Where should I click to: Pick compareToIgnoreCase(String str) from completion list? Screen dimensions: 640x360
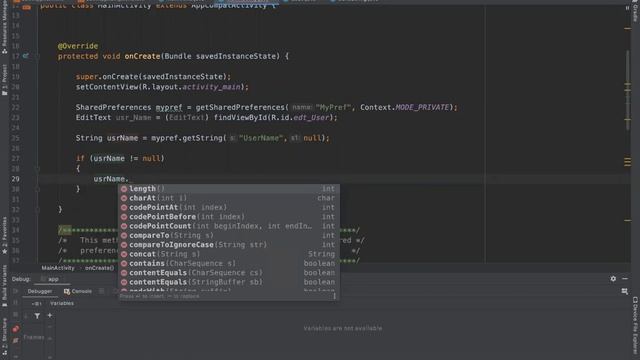click(x=229, y=245)
